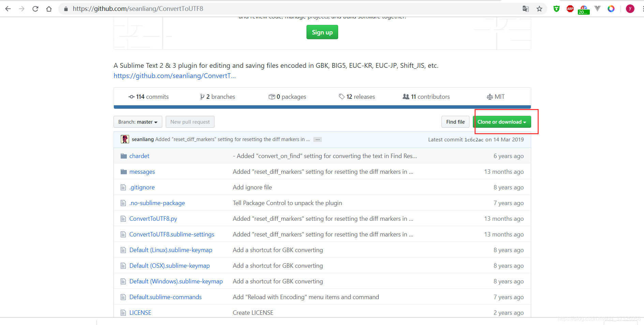This screenshot has height=325, width=644.
Task: View 0 packages
Action: click(287, 97)
